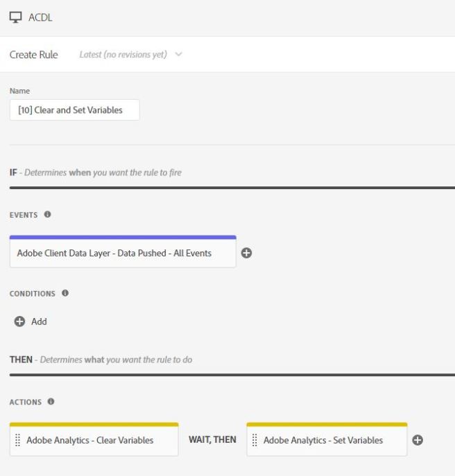This screenshot has height=476, width=455.
Task: Click the Create Rule heading
Action: (34, 55)
